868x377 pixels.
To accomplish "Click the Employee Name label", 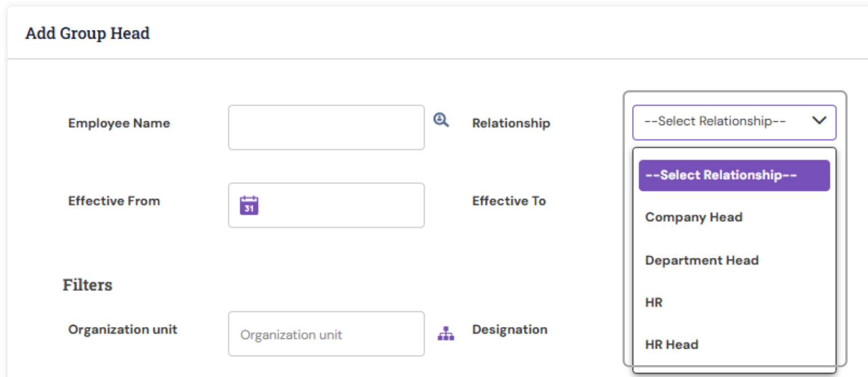I will [x=119, y=123].
